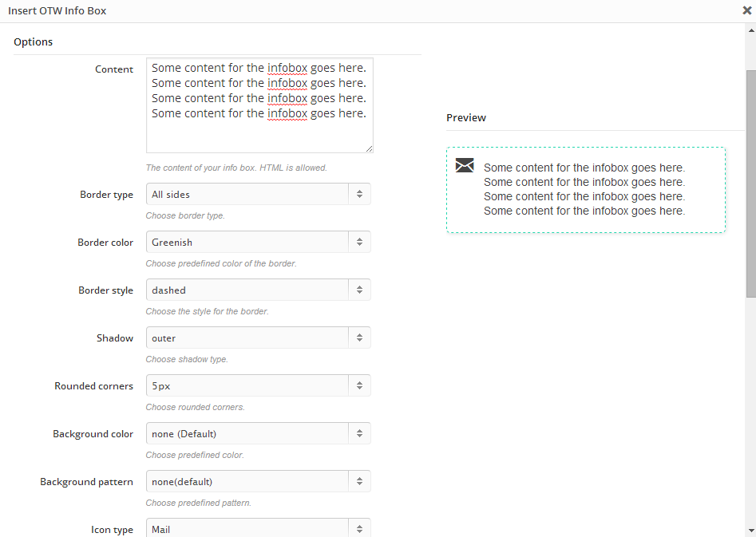Click the scrollbar up arrow
The image size is (756, 537).
coord(751,30)
